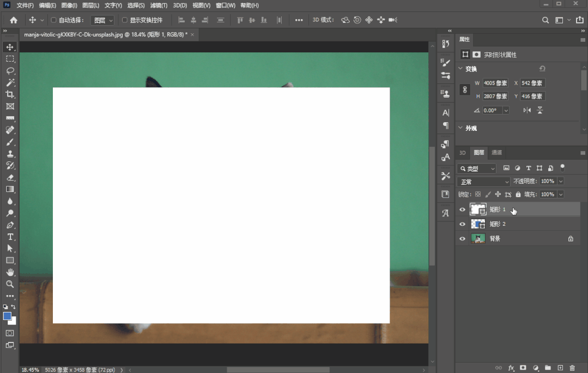Open more options ellipsis in options bar
The height and width of the screenshot is (373, 588).
click(299, 20)
